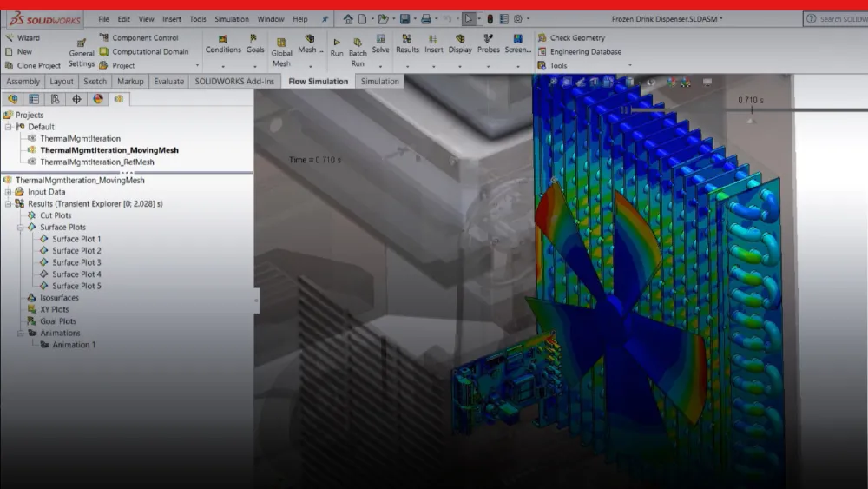868x489 pixels.
Task: Open the Simulation menu
Action: 232,19
